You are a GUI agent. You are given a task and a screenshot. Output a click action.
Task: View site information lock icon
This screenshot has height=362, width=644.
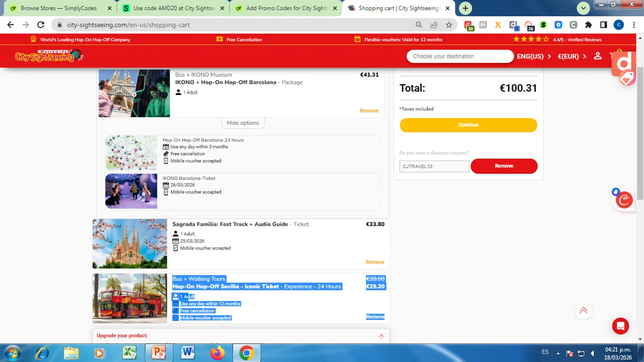(60, 25)
